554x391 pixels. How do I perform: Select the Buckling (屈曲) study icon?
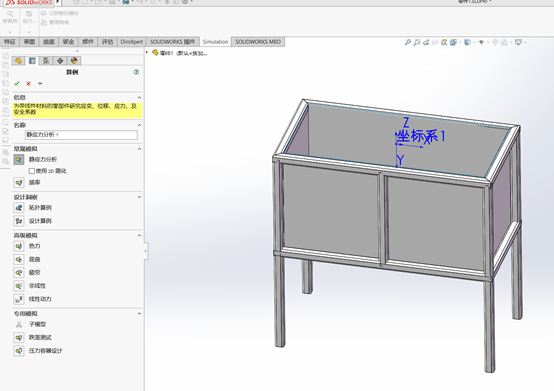[x=19, y=259]
